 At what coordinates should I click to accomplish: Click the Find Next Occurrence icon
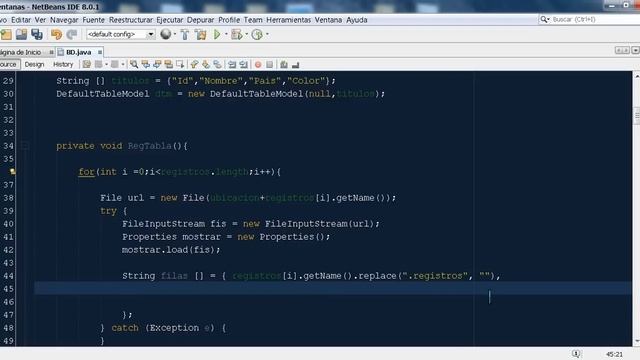(x=157, y=64)
